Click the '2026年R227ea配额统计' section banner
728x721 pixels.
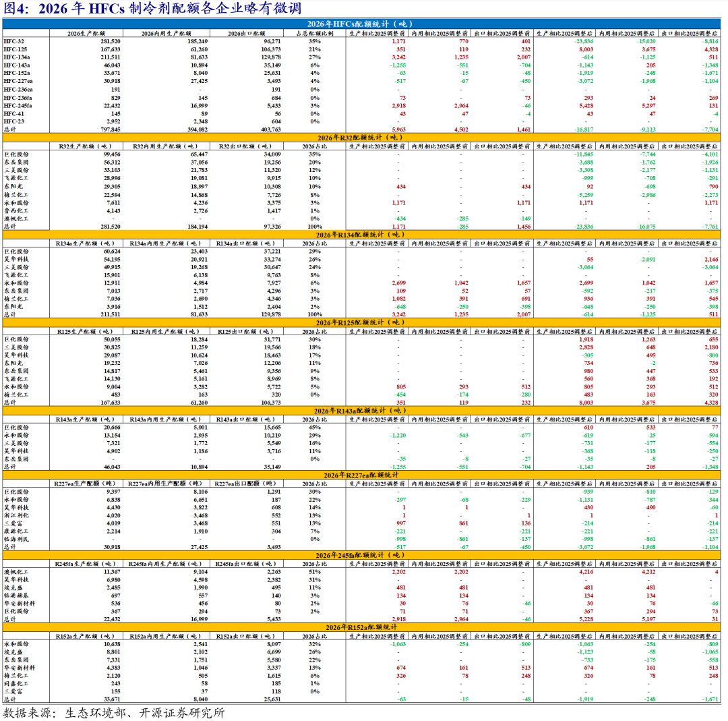(364, 475)
